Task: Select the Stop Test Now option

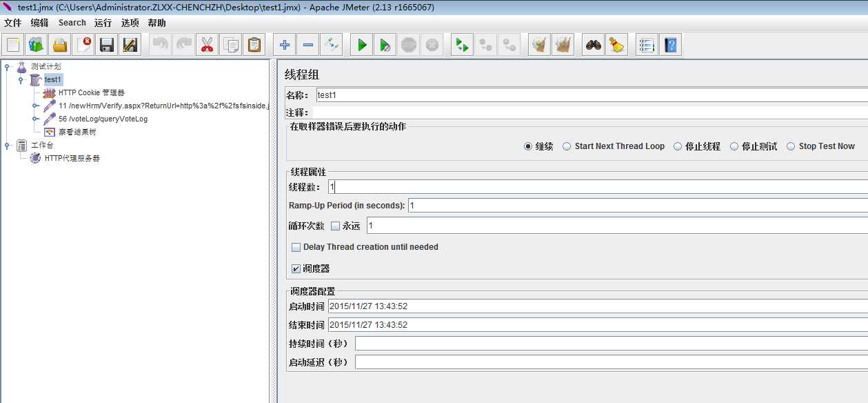Action: point(791,146)
